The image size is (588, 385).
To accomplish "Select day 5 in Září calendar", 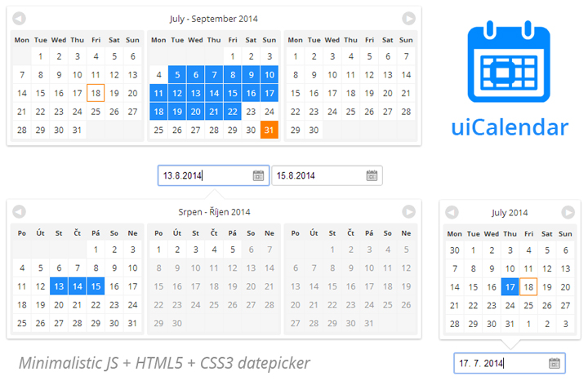I will click(233, 250).
